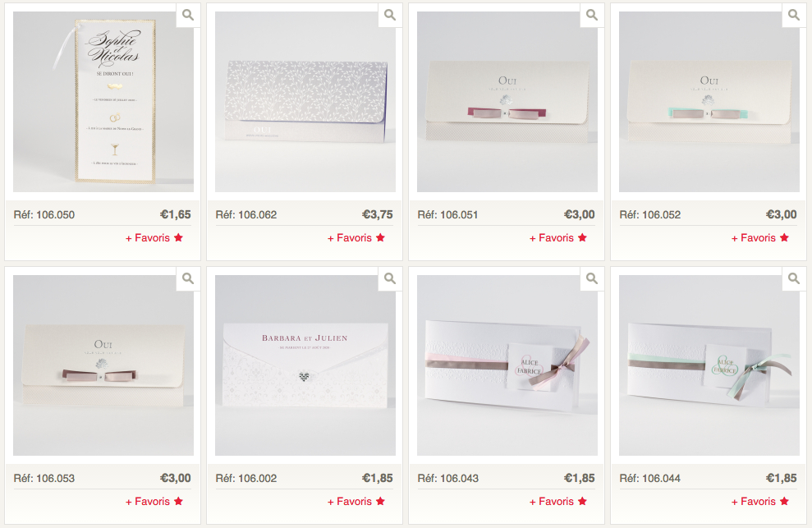Add card 106.050 to Favoris
Image resolution: width=812 pixels, height=528 pixels.
pyautogui.click(x=154, y=238)
